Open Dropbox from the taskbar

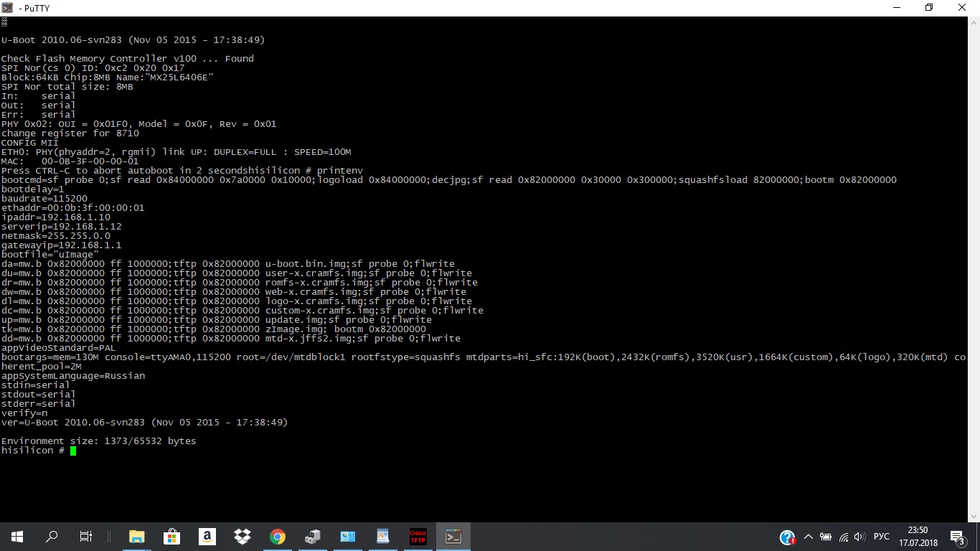(x=242, y=537)
